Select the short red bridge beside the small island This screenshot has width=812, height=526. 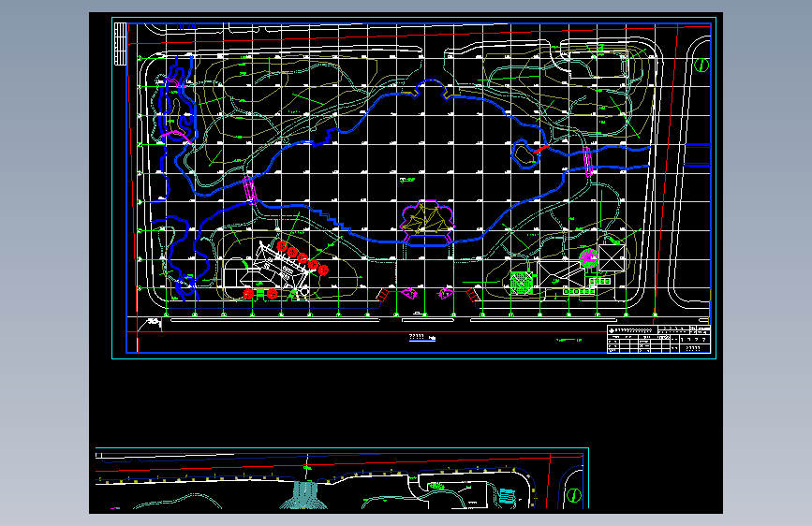click(x=540, y=149)
